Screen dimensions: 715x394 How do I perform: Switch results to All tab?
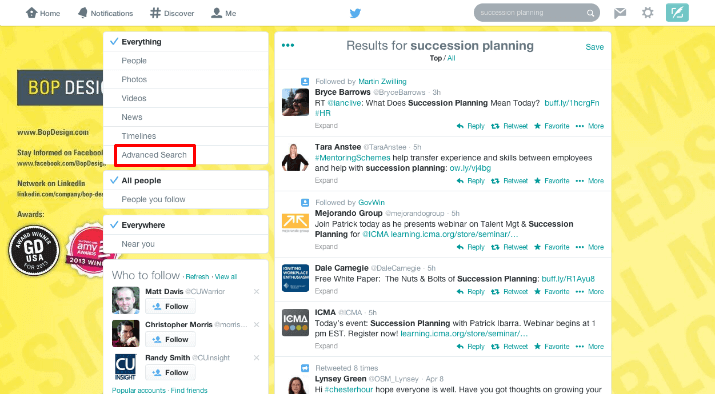(x=451, y=58)
